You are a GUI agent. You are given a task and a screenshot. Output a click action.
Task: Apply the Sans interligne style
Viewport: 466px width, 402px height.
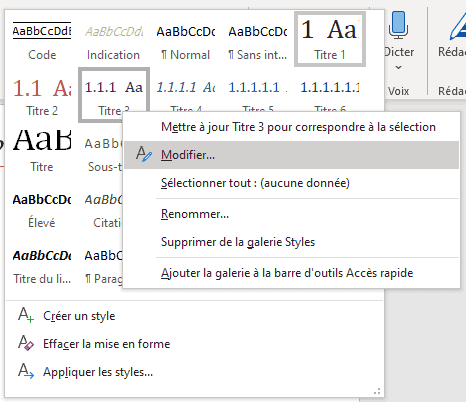(258, 39)
